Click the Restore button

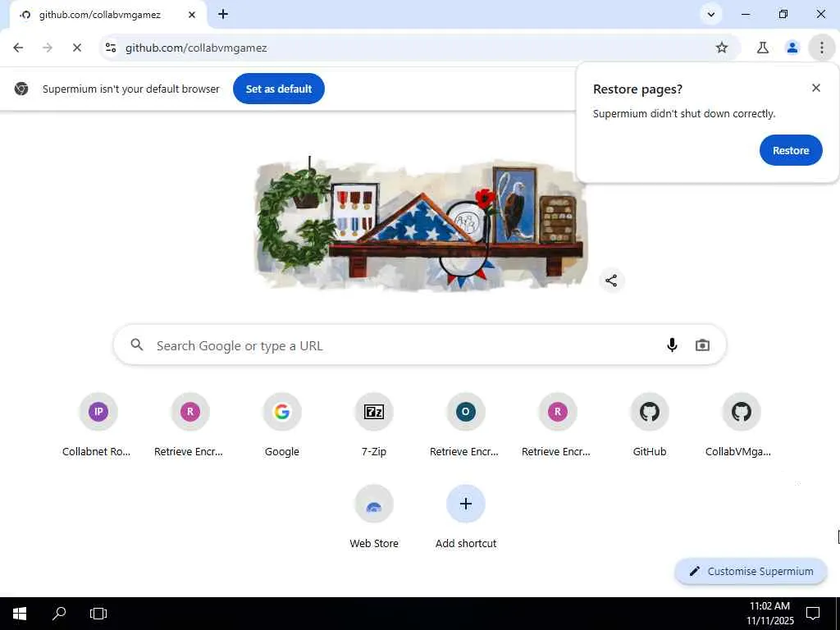click(791, 151)
